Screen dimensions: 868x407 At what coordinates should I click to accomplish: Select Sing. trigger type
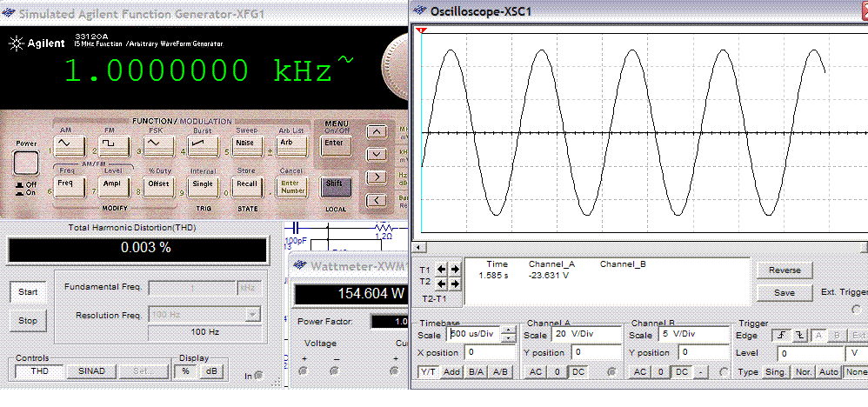(775, 372)
